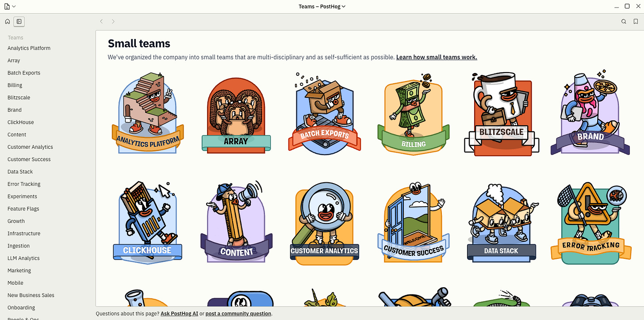644x320 pixels.
Task: Open the Customer Success door badge
Action: tap(414, 223)
